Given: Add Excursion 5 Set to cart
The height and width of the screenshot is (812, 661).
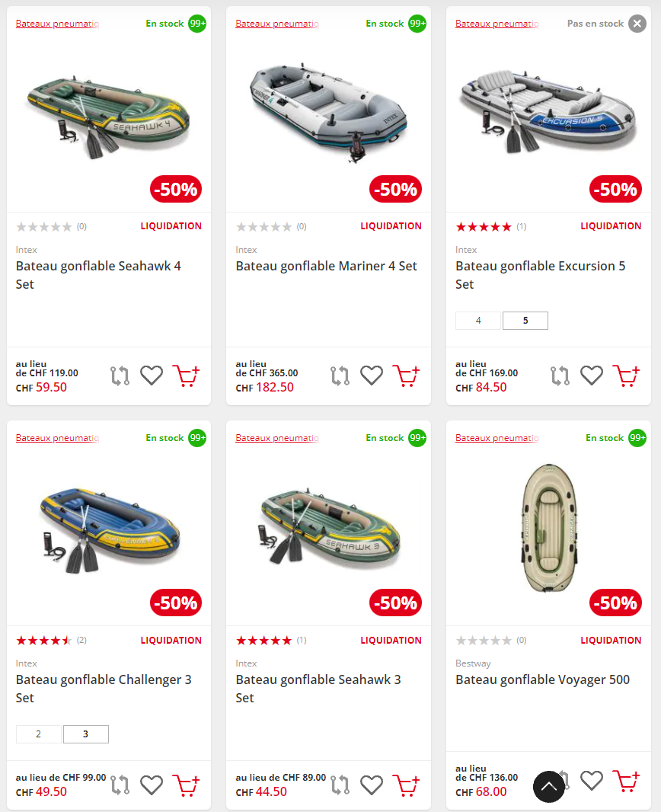Looking at the screenshot, I should click(626, 376).
